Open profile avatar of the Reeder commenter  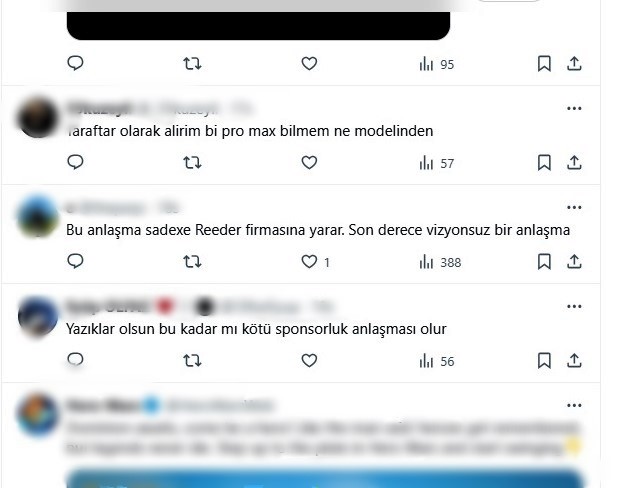[38, 217]
